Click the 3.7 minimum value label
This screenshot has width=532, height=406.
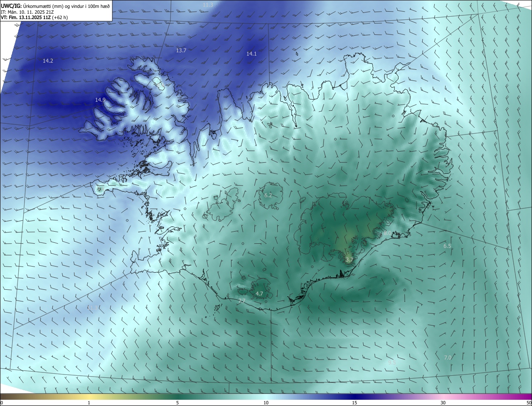coord(349,260)
